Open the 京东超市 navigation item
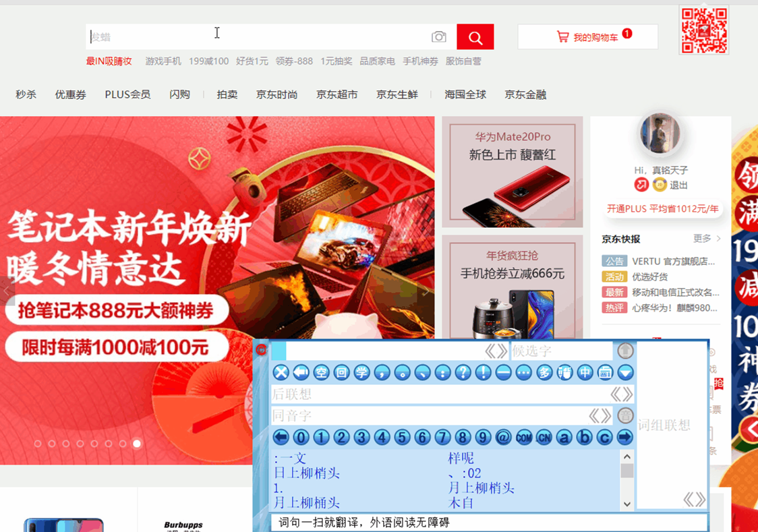Image resolution: width=758 pixels, height=532 pixels. pos(337,94)
